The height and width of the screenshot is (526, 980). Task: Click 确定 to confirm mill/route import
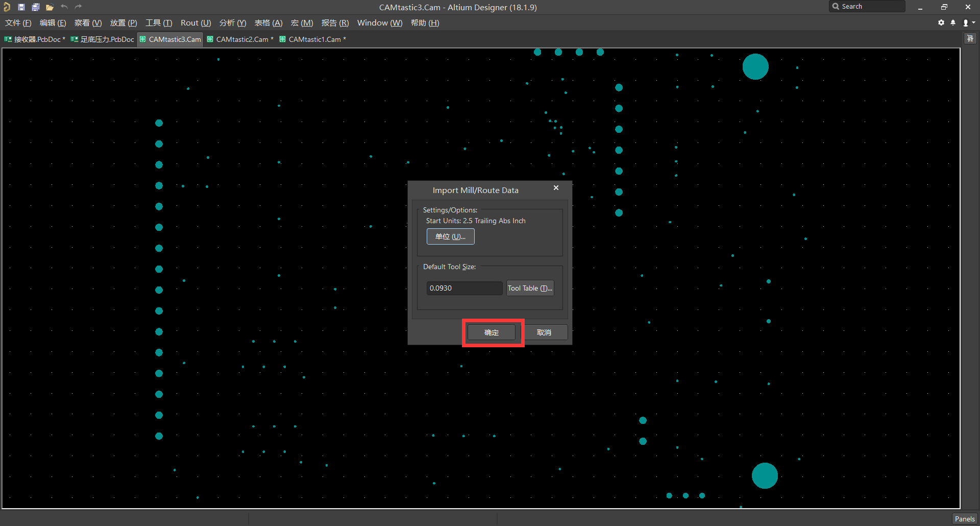click(x=492, y=332)
